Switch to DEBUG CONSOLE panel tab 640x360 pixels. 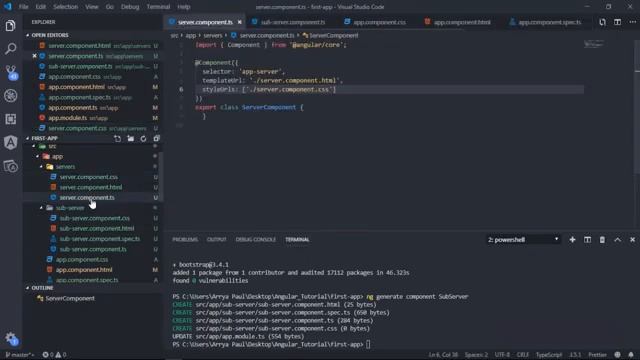256,240
